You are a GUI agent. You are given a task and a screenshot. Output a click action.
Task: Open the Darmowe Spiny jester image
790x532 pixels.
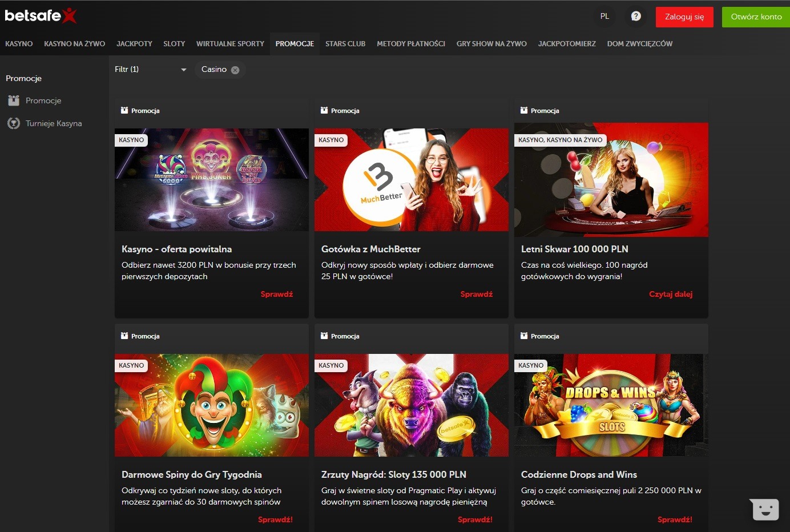click(211, 405)
